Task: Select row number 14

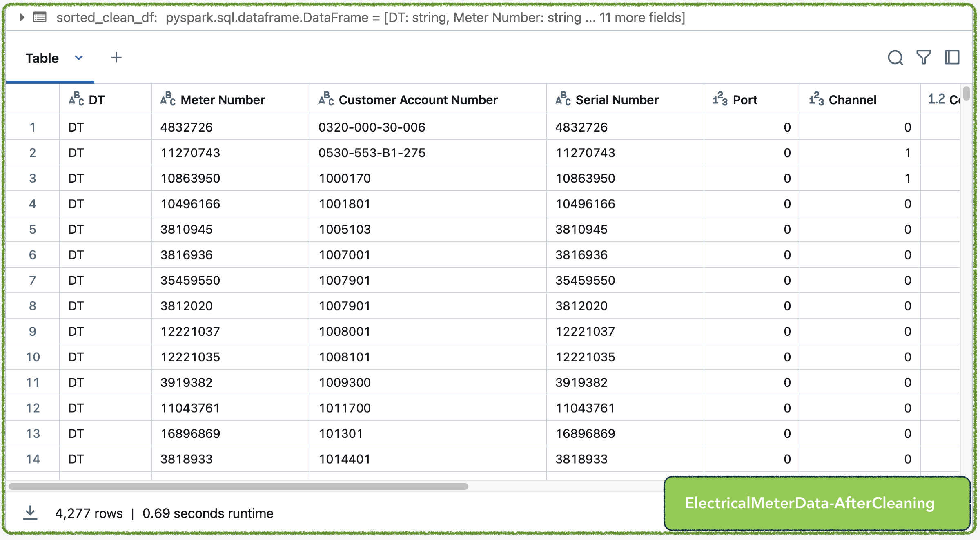Action: pos(33,459)
